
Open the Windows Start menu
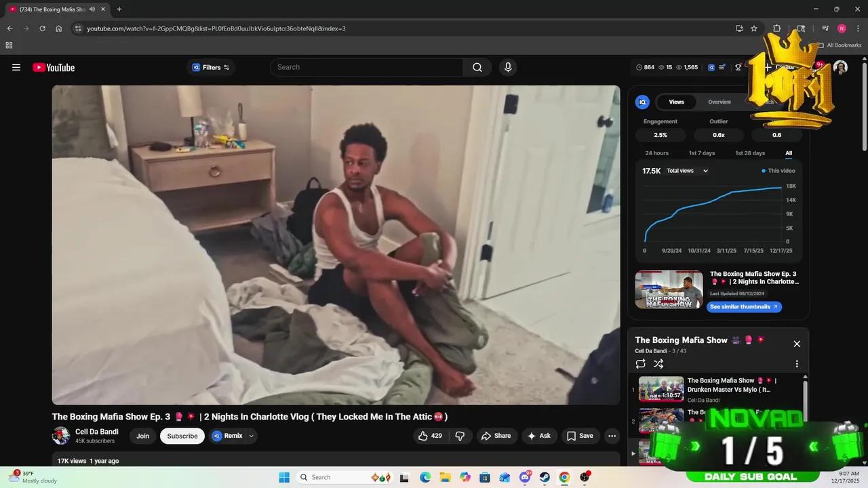click(284, 477)
